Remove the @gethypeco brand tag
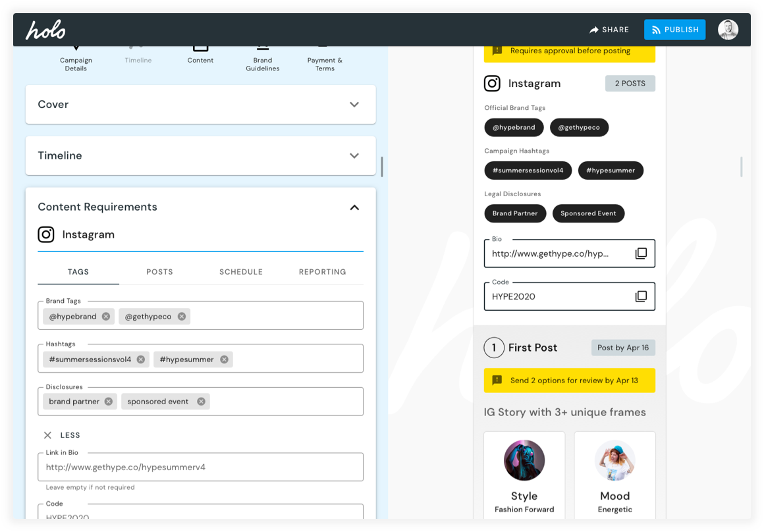Screen dimensions: 764x532 pos(182,317)
